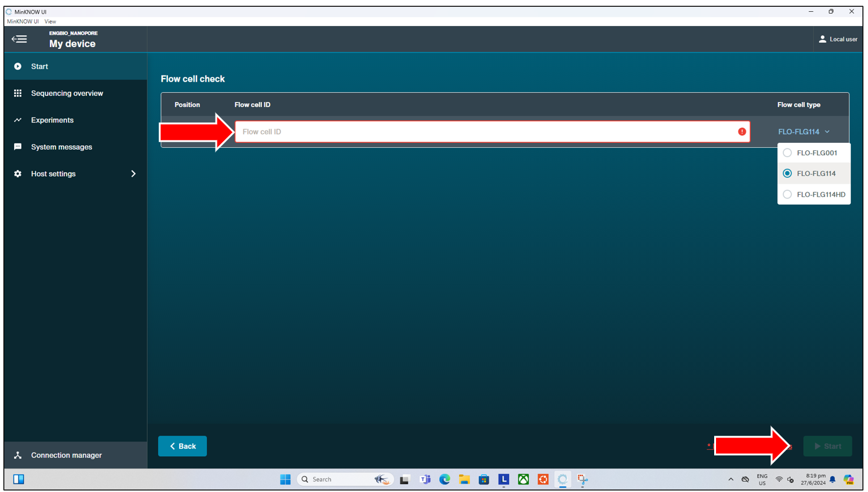Open the Start page in the sidebar
The image size is (868, 492).
click(x=75, y=66)
